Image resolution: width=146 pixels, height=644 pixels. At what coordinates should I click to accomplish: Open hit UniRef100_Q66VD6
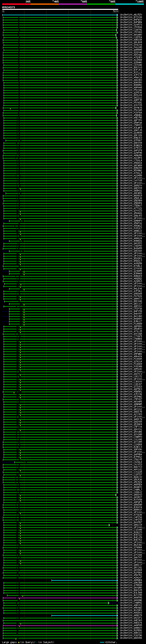coord(131,638)
